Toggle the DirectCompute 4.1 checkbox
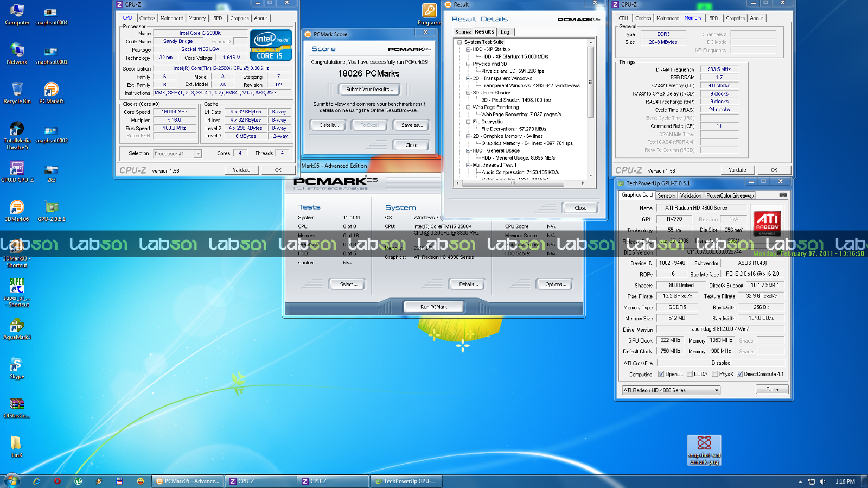 (739, 373)
